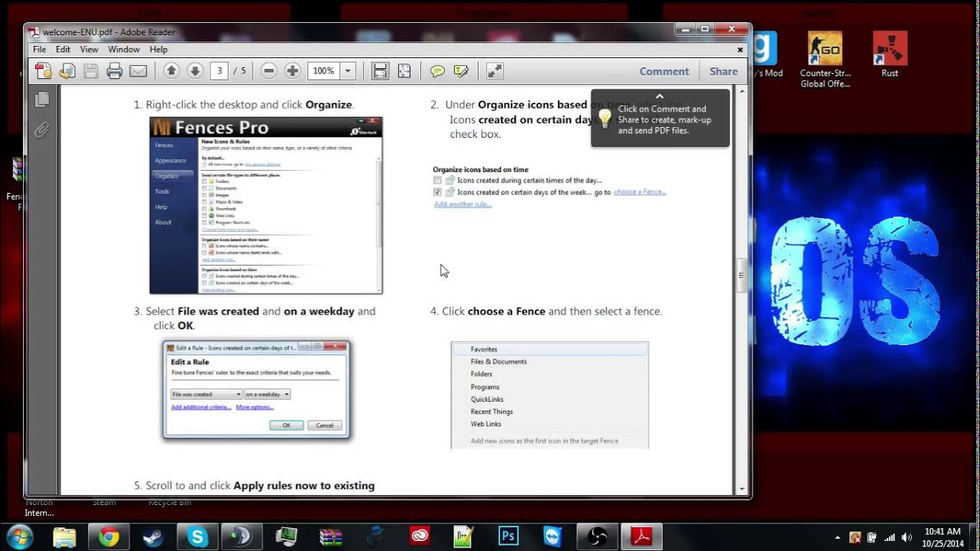Click the 100% zoom value field

(324, 71)
